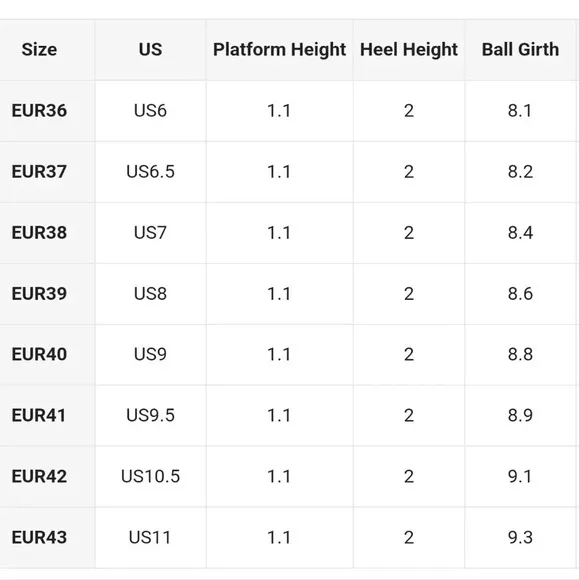The width and height of the screenshot is (579, 580).
Task: Click the EUR38 row label
Action: click(39, 233)
